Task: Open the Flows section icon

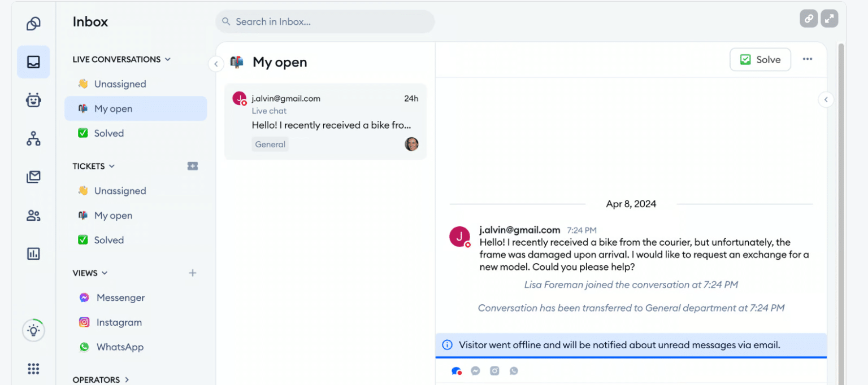Action: pos(33,138)
